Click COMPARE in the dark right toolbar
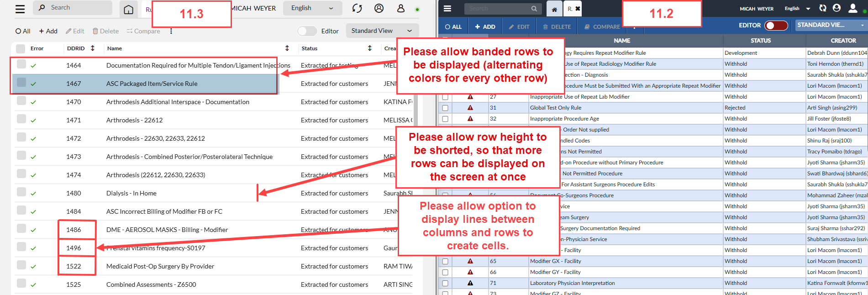The image size is (868, 295). [x=602, y=27]
